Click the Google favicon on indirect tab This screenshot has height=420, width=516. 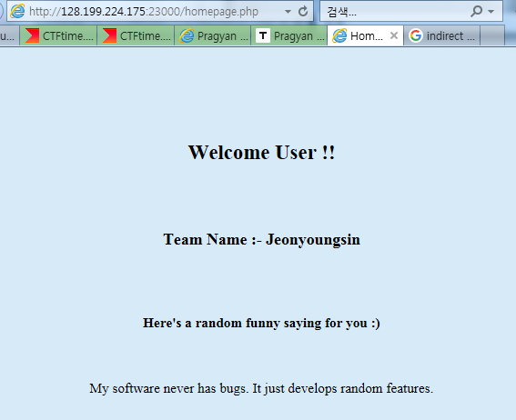pos(416,35)
